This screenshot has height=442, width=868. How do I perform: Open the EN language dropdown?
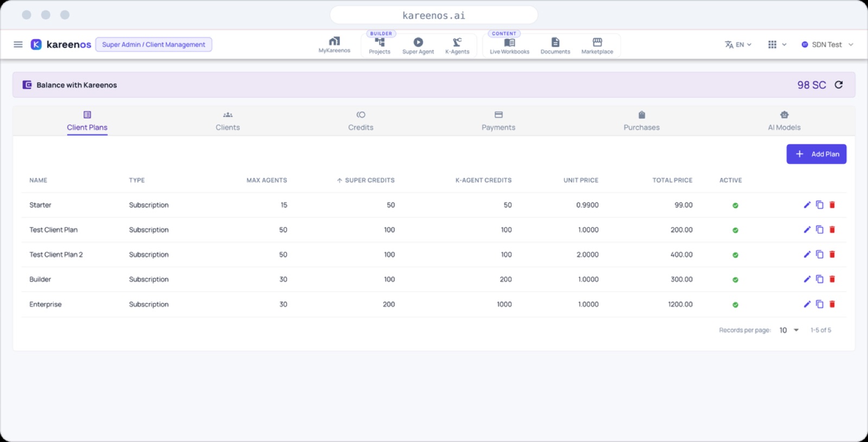pos(738,44)
